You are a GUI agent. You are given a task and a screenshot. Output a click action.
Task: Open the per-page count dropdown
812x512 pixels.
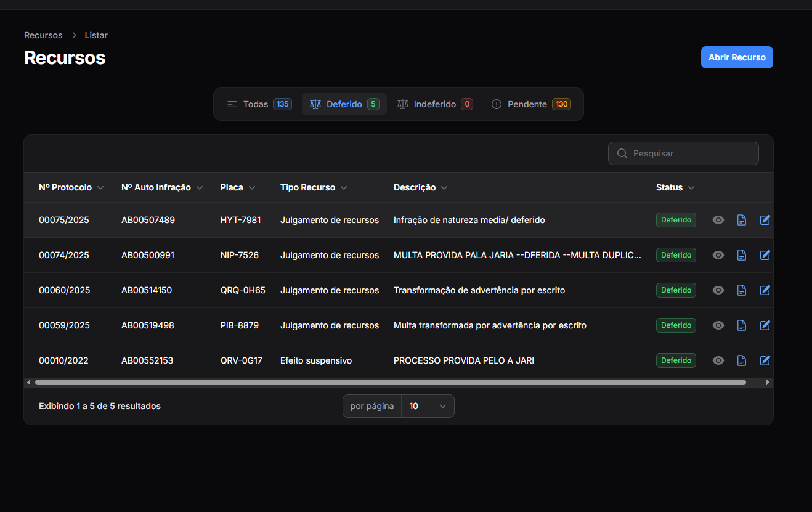tap(428, 406)
